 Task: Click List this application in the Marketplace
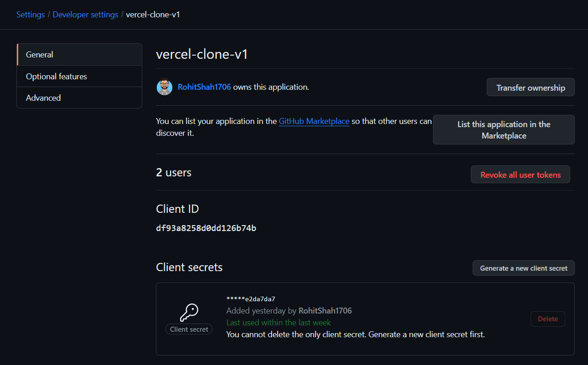[504, 130]
